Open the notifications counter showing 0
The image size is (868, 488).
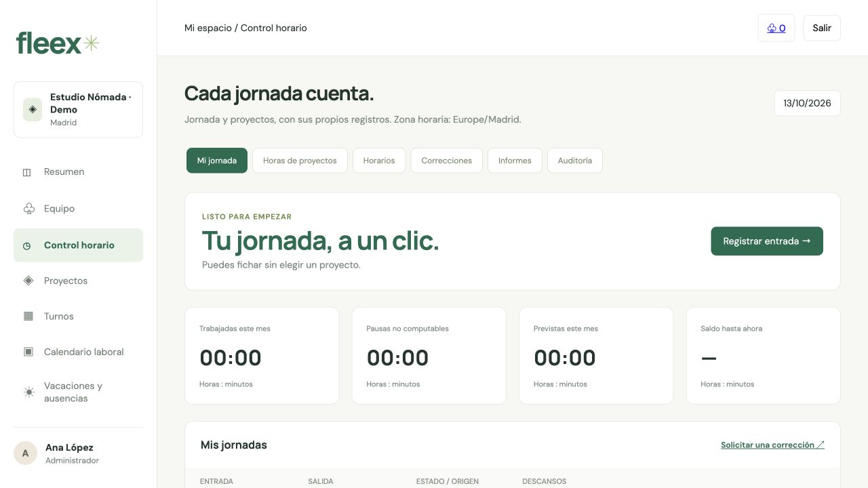click(x=776, y=28)
